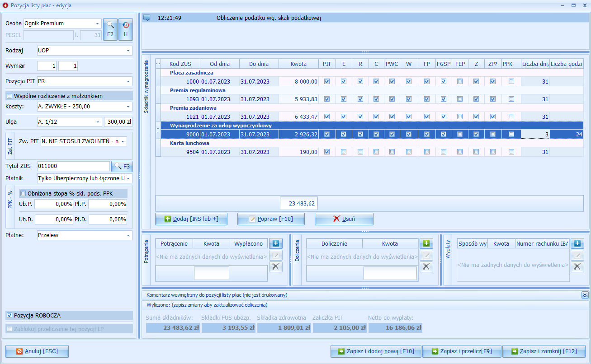Open the Płatnik dropdown

click(x=129, y=178)
